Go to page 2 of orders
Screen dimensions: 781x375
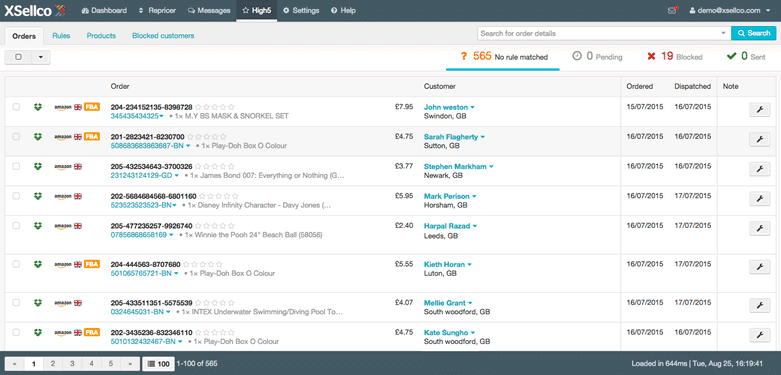coord(53,364)
